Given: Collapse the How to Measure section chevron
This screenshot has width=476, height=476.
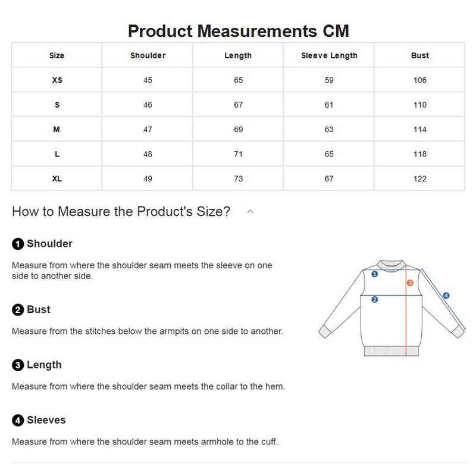Looking at the screenshot, I should 250,211.
